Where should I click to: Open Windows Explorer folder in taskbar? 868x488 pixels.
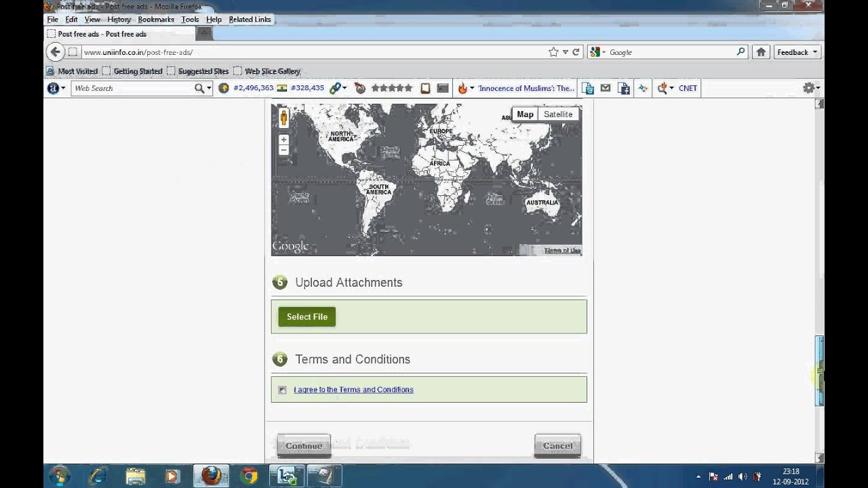[x=136, y=476]
